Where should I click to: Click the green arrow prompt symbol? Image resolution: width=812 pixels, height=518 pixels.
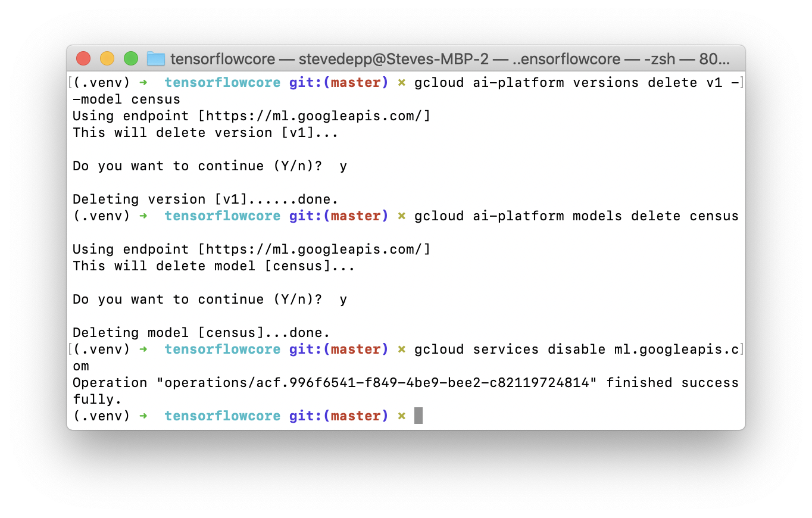pyautogui.click(x=143, y=416)
